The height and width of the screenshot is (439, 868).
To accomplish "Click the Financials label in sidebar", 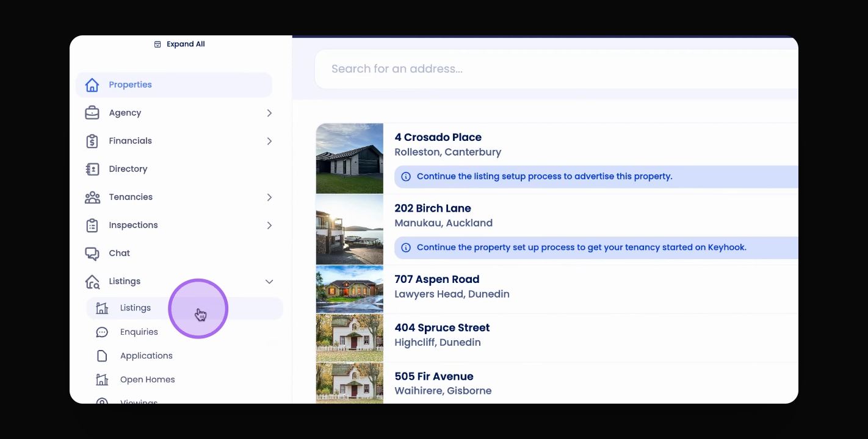I will pyautogui.click(x=131, y=141).
